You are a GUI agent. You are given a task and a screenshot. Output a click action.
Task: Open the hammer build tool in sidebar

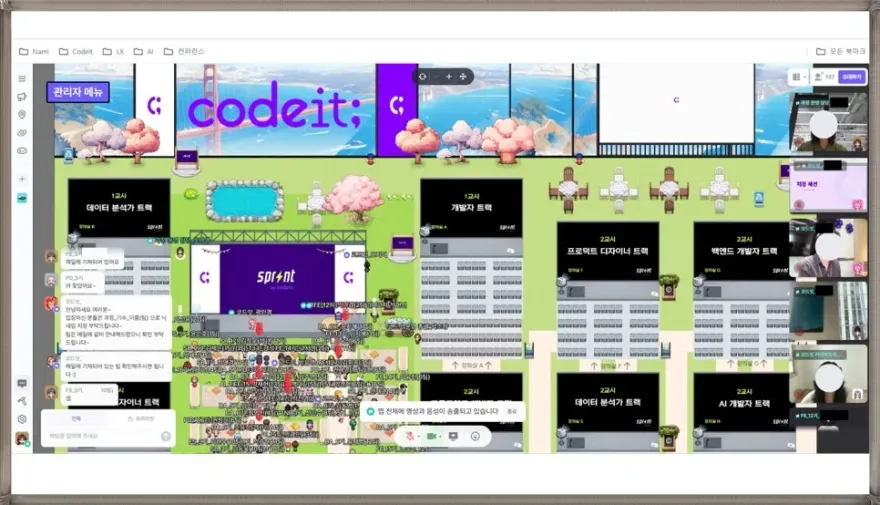click(22, 401)
